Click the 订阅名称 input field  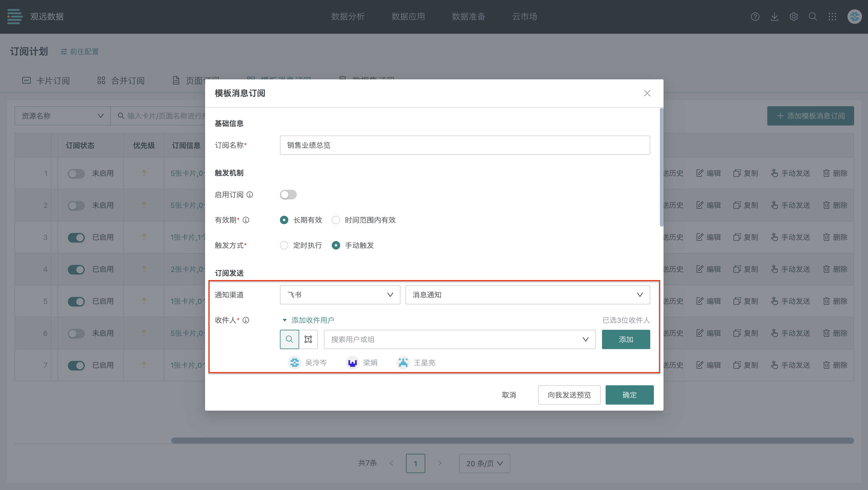tap(464, 145)
